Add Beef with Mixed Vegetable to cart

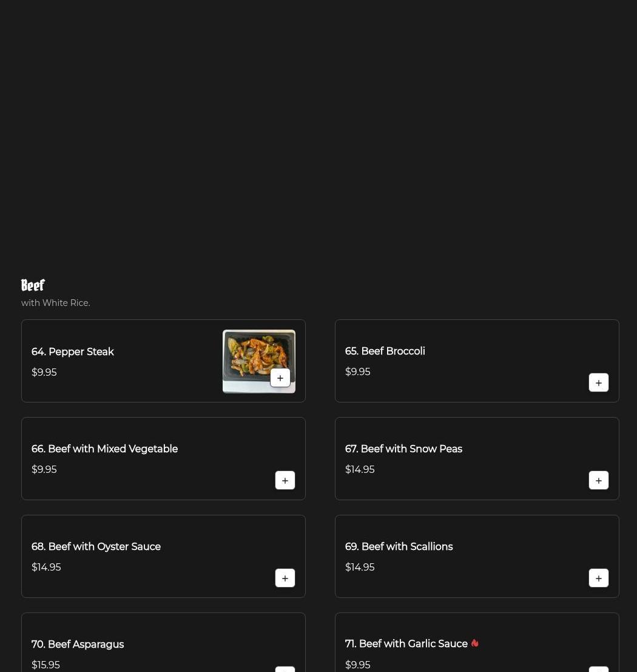coord(285,480)
